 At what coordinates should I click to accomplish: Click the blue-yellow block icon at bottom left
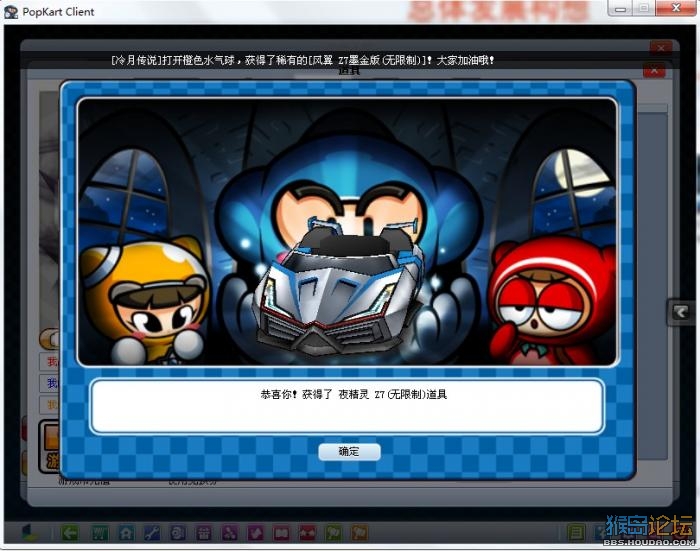click(29, 532)
